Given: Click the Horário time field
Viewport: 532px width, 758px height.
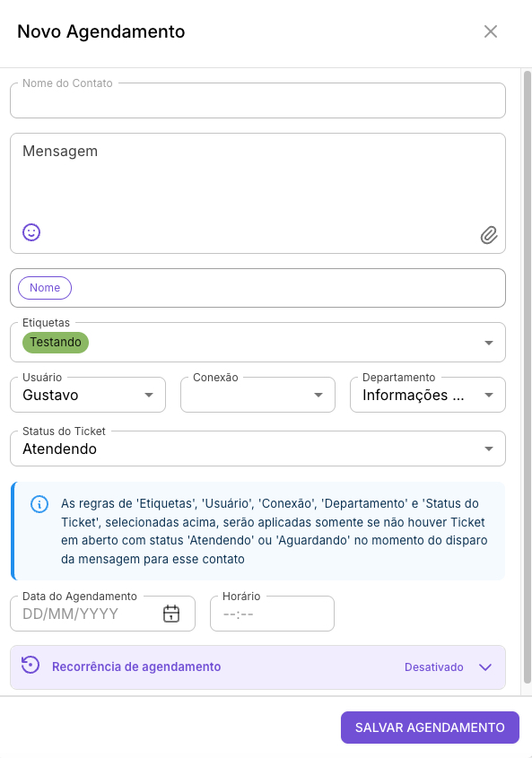Looking at the screenshot, I should (272, 613).
